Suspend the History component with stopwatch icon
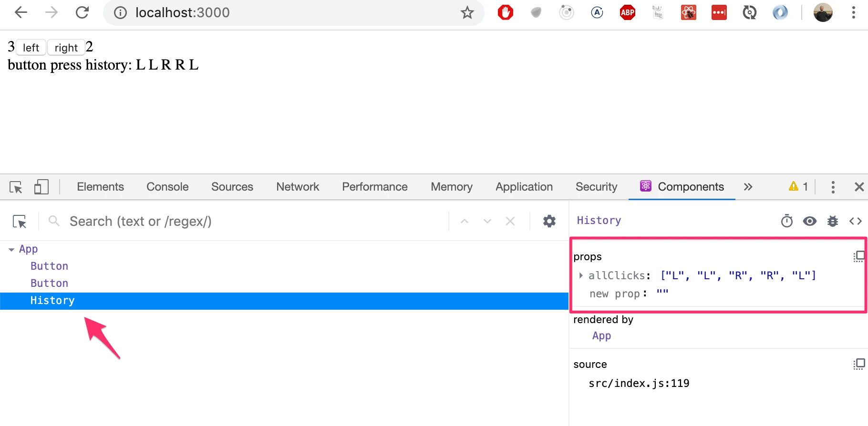868x426 pixels. click(787, 221)
